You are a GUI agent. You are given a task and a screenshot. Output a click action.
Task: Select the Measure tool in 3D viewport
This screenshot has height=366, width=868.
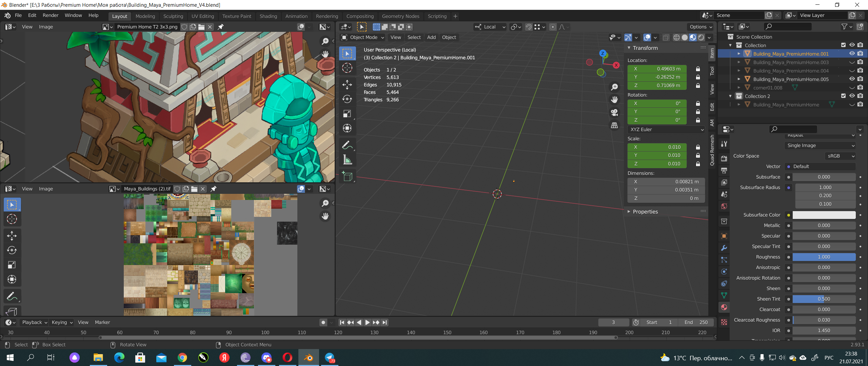point(347,160)
